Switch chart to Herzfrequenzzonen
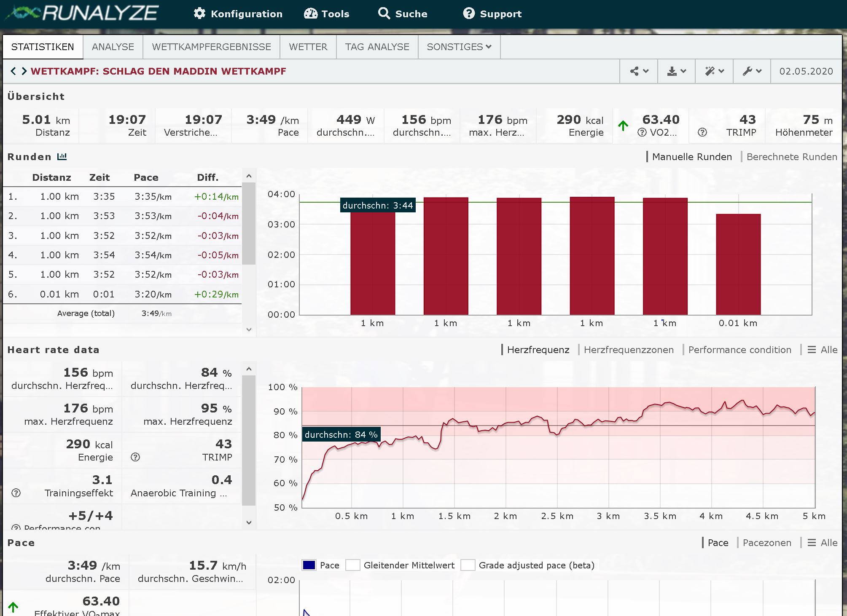The height and width of the screenshot is (616, 847). tap(628, 350)
